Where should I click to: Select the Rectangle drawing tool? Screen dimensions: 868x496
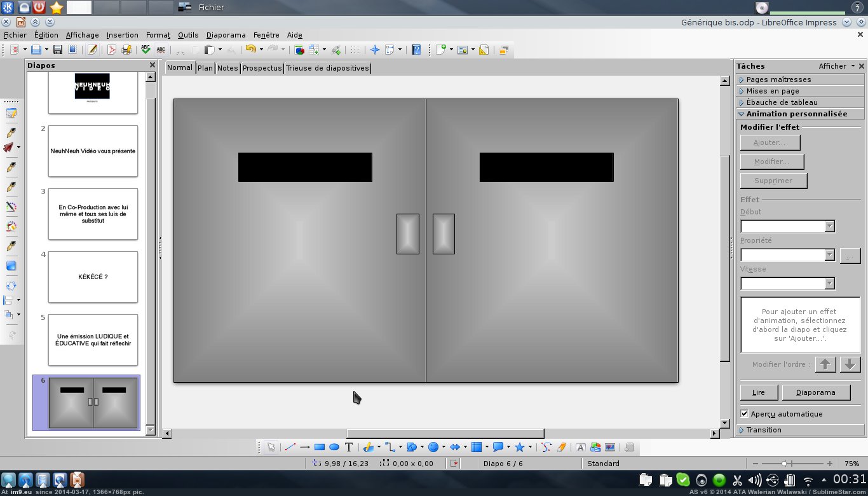coord(320,447)
